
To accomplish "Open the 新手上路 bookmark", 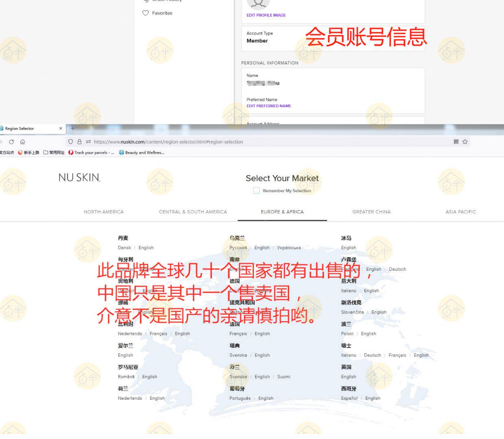I will [x=28, y=153].
